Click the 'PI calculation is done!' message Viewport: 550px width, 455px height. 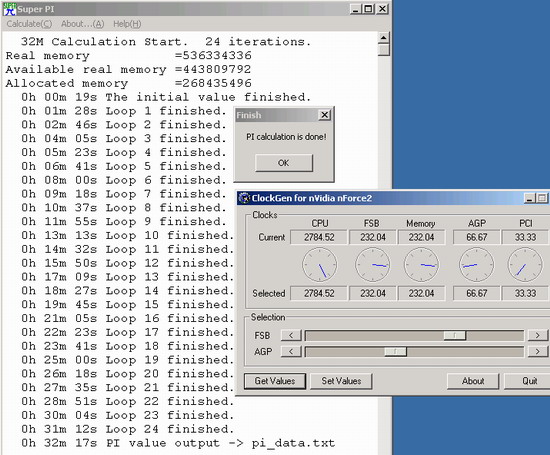(x=286, y=136)
